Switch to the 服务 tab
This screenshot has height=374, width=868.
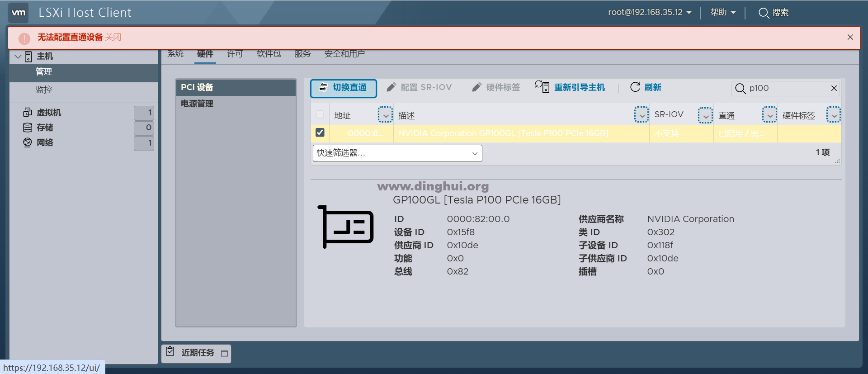click(303, 54)
